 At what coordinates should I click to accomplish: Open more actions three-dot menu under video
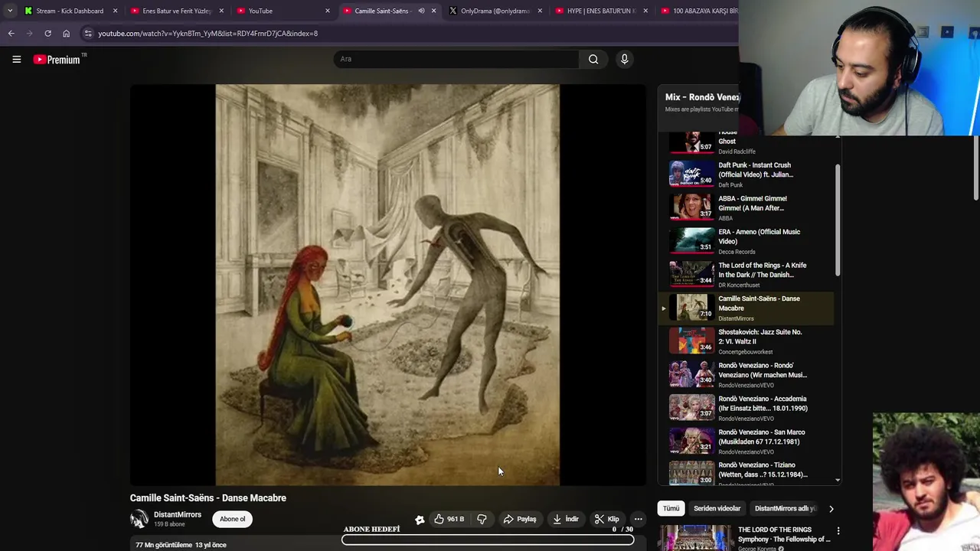(x=638, y=519)
